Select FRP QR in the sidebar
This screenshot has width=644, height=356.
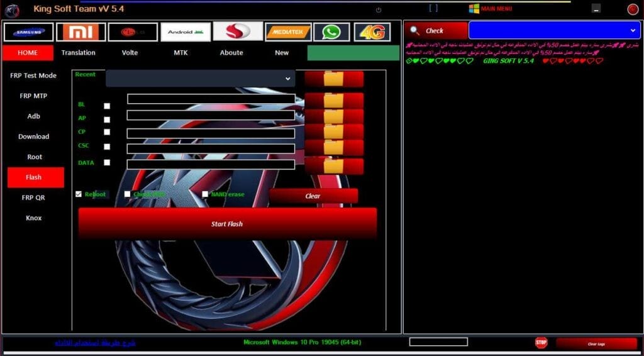(33, 197)
